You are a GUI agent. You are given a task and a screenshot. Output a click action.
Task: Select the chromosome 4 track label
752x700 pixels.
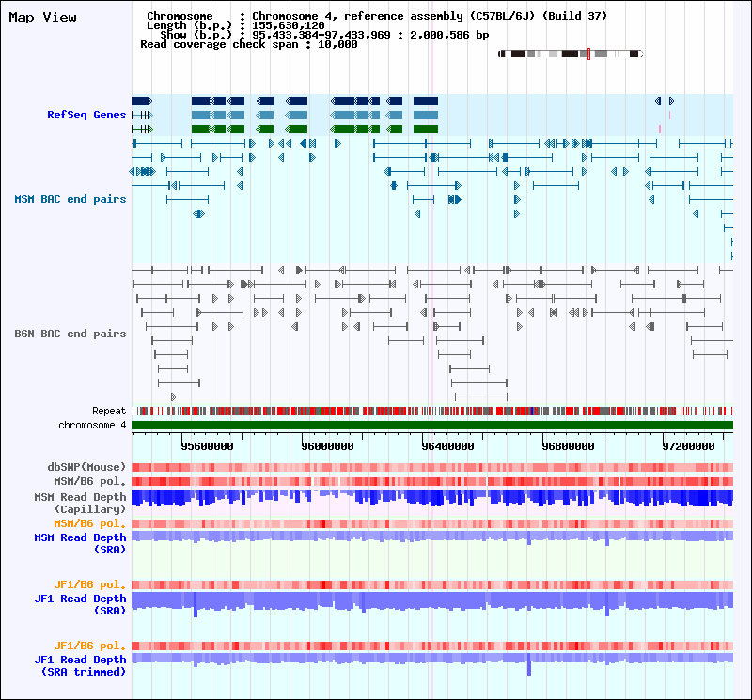pos(92,425)
